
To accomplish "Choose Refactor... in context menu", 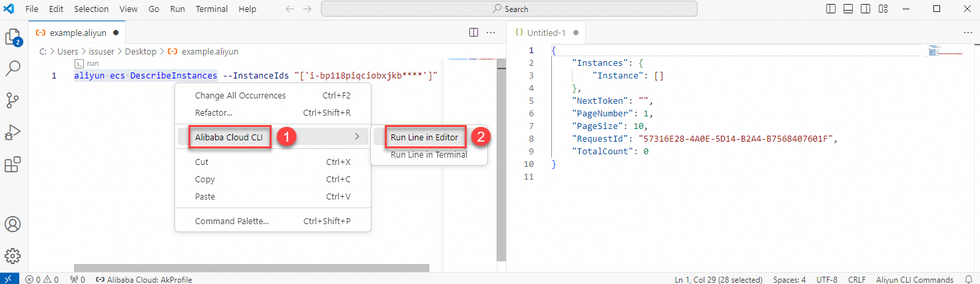I will tap(273, 113).
